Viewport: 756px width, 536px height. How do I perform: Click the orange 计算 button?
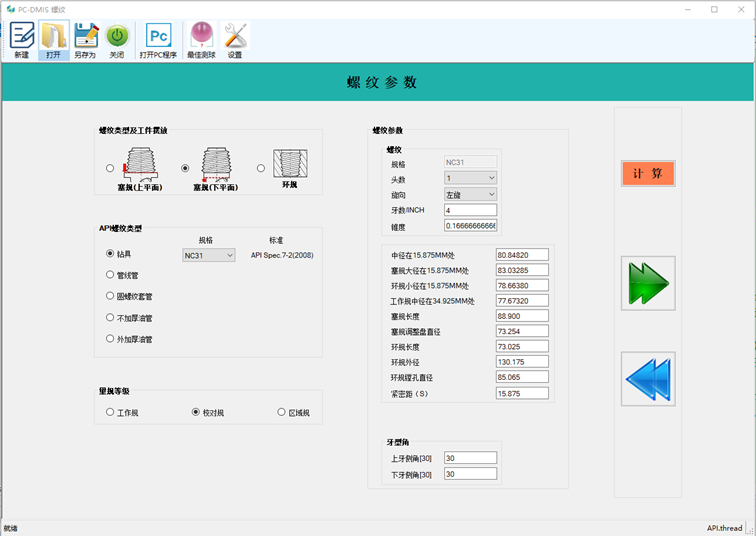pos(647,173)
